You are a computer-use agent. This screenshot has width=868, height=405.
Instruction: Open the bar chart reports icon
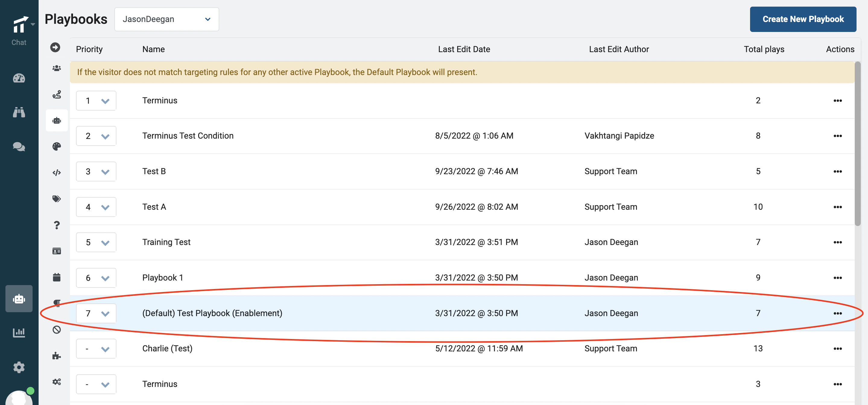click(19, 333)
